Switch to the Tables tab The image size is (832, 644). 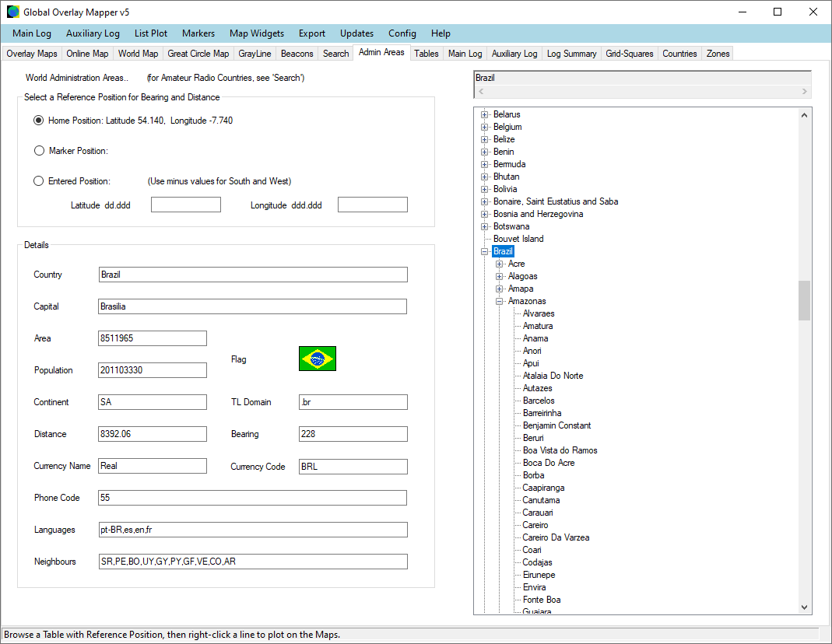tap(427, 54)
